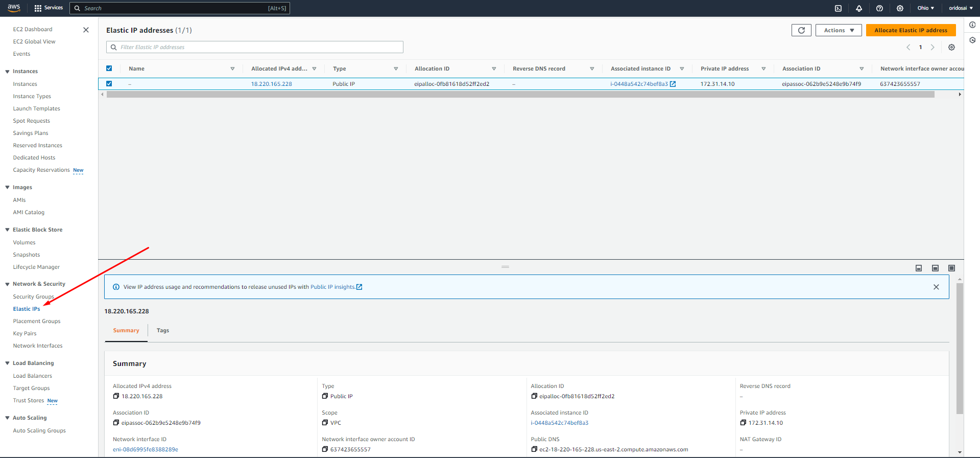Grab the split-pane resize handle
Viewport: 980px width, 458px height.
point(505,267)
